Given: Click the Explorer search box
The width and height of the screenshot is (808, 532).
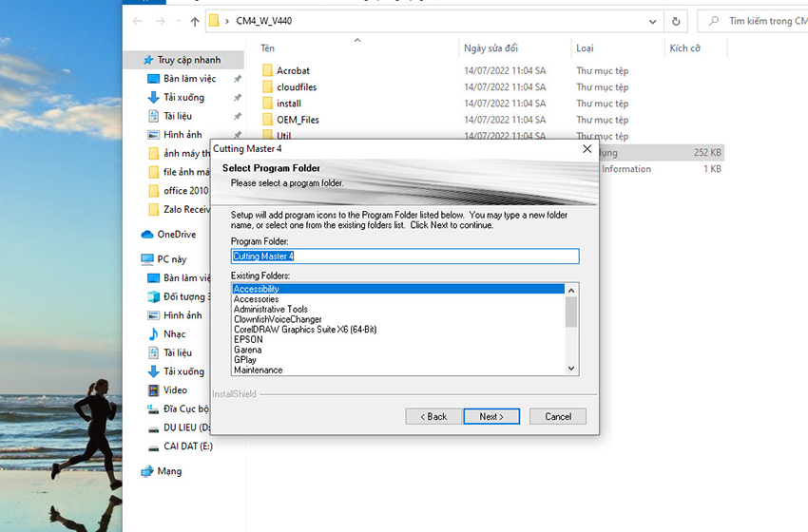Looking at the screenshot, I should click(x=755, y=21).
